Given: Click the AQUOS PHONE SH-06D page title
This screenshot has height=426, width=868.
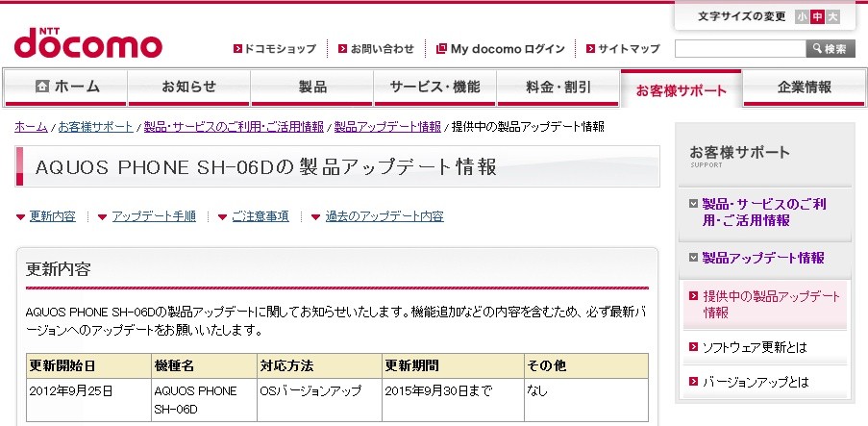Looking at the screenshot, I should pos(265,167).
